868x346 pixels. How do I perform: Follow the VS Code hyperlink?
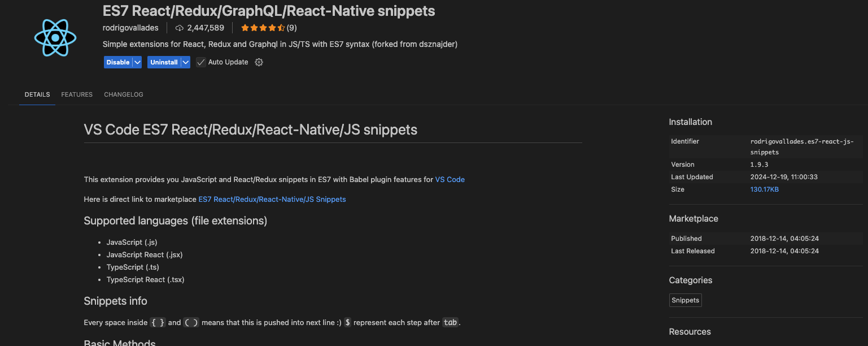click(450, 179)
